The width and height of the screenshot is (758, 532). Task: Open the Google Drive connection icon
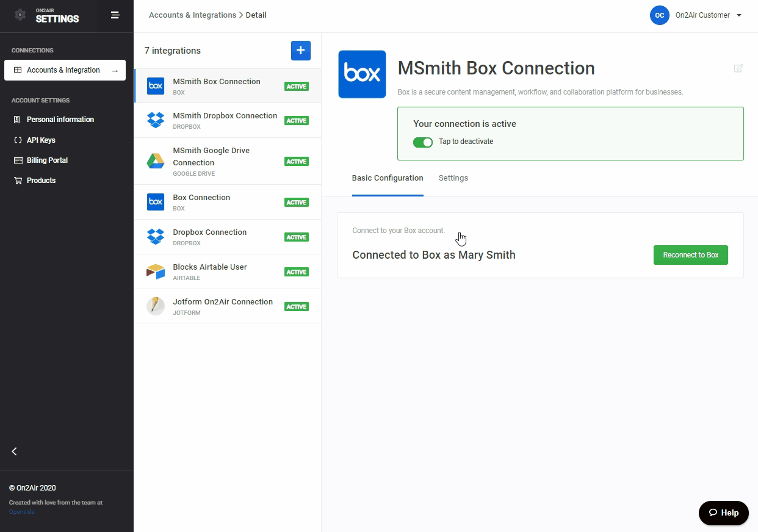point(156,162)
